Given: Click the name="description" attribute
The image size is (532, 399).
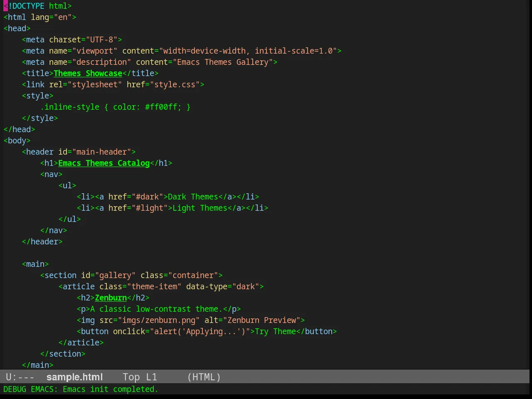Looking at the screenshot, I should coord(90,62).
